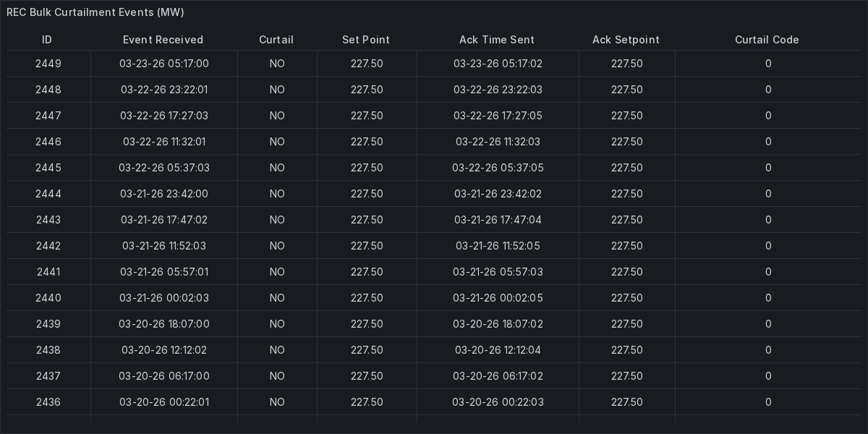Click Set Point 227.50 in row 2443
Viewport: 868px width, 434px height.
pos(367,220)
